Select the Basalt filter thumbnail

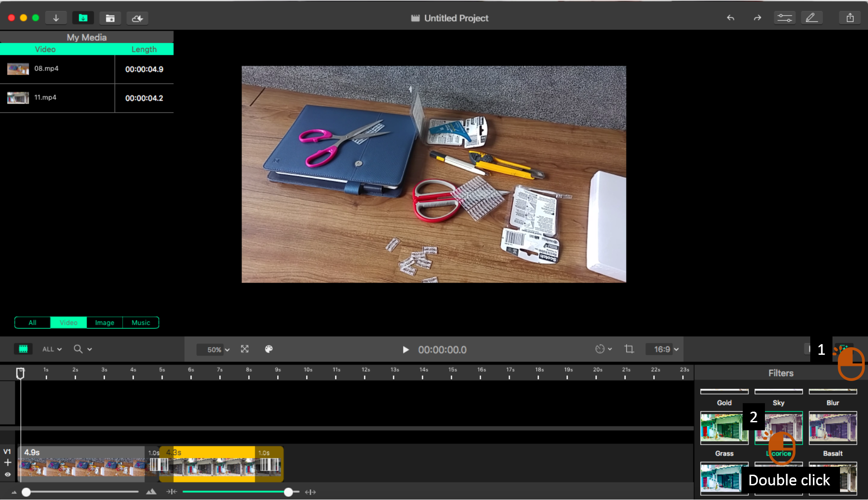coord(833,428)
